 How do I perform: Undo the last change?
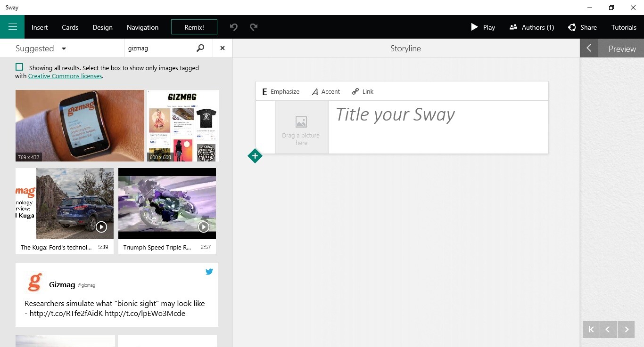click(233, 27)
